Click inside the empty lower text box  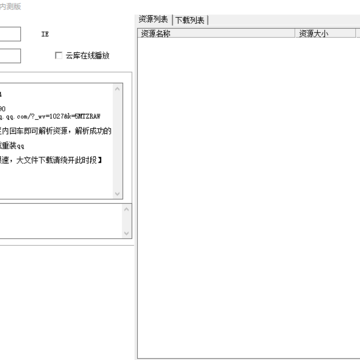coord(61,221)
